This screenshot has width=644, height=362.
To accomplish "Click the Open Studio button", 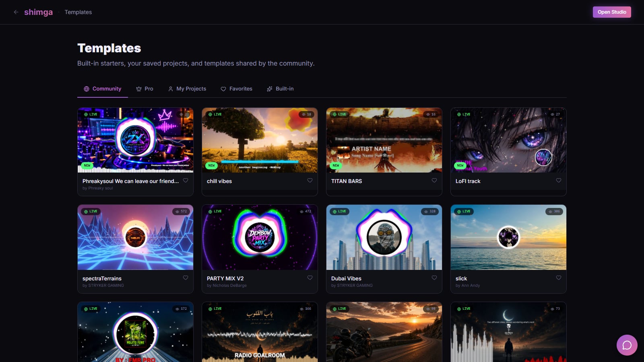I will (x=612, y=12).
